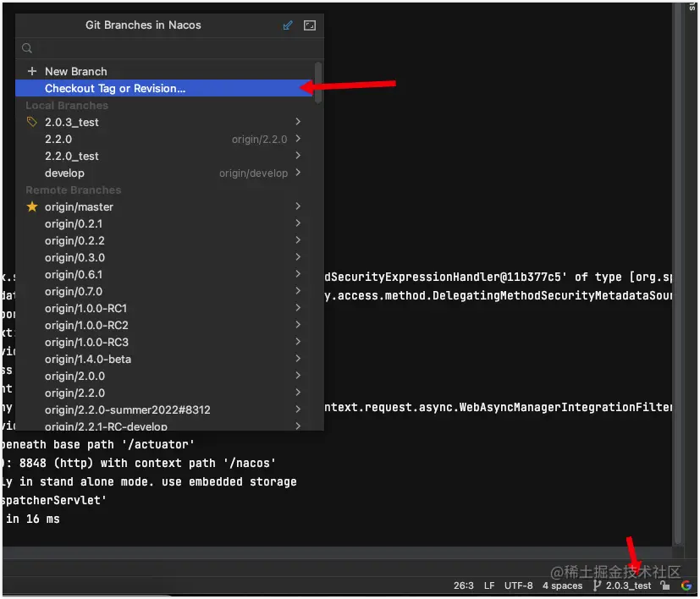Click the expand popup window icon
Image resolution: width=700 pixels, height=599 pixels.
(x=310, y=25)
